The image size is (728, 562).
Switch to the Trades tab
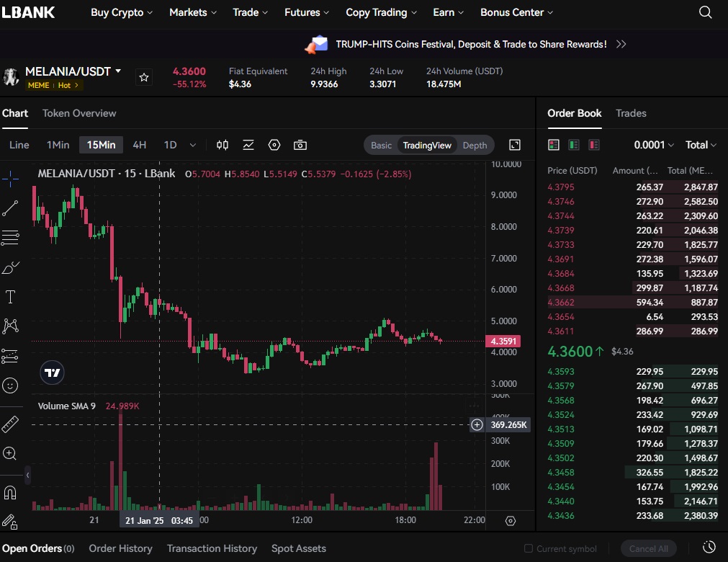tap(631, 113)
